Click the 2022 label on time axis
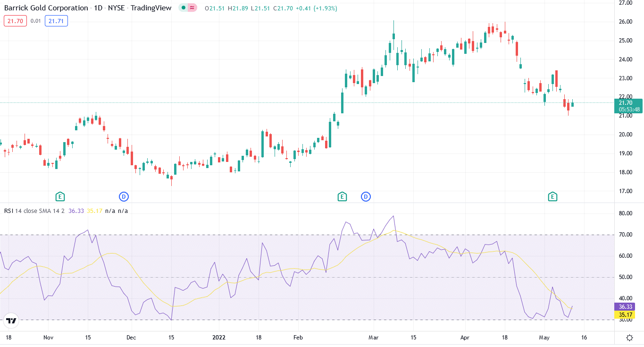Screen dimensions: 644x347 (219, 338)
